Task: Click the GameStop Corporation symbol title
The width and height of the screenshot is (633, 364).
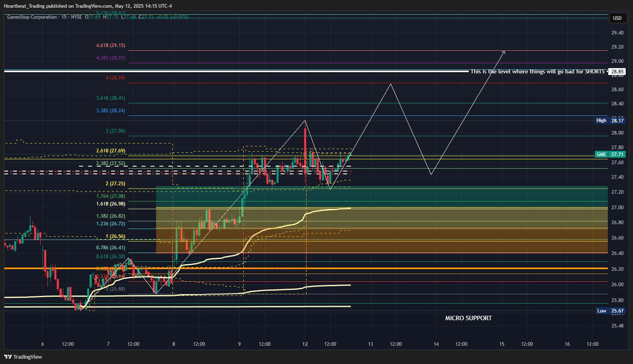Action: point(32,17)
